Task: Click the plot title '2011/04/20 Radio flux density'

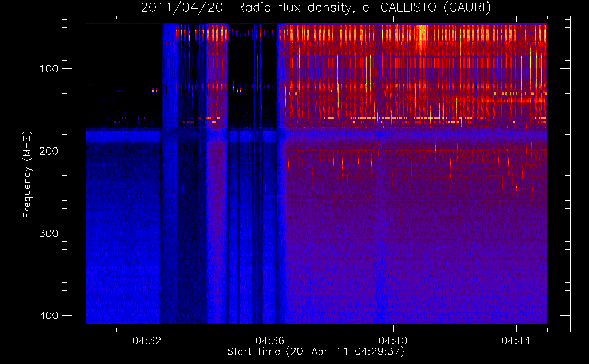Action: tap(248, 7)
